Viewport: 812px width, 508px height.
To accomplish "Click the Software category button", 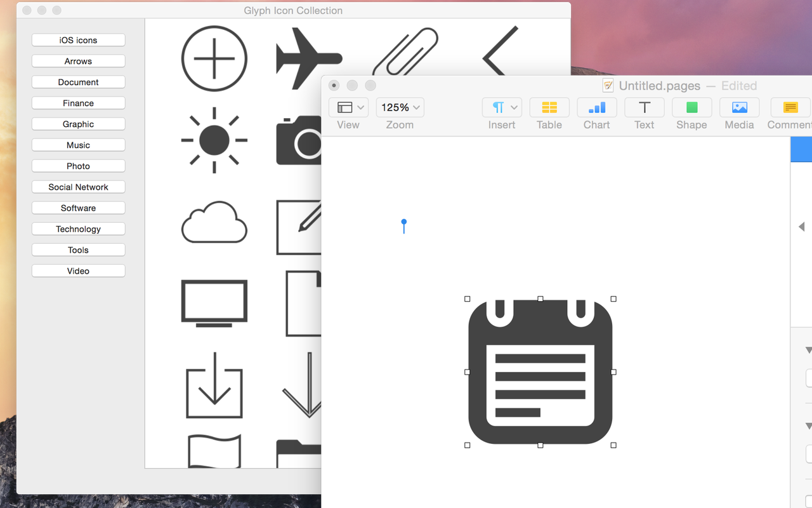I will (79, 208).
